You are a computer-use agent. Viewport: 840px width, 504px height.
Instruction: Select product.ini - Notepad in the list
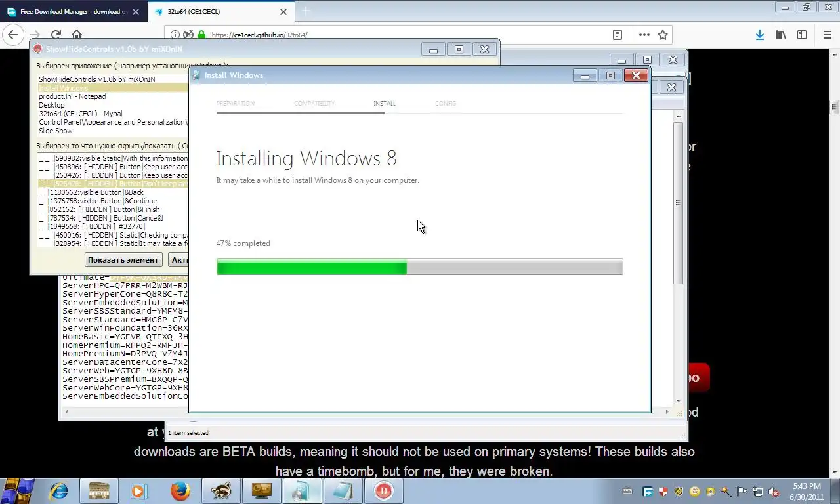tap(113, 96)
